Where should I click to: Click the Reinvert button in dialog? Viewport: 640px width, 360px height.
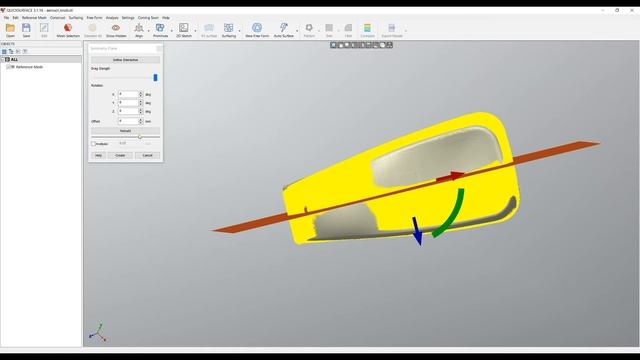(x=125, y=131)
